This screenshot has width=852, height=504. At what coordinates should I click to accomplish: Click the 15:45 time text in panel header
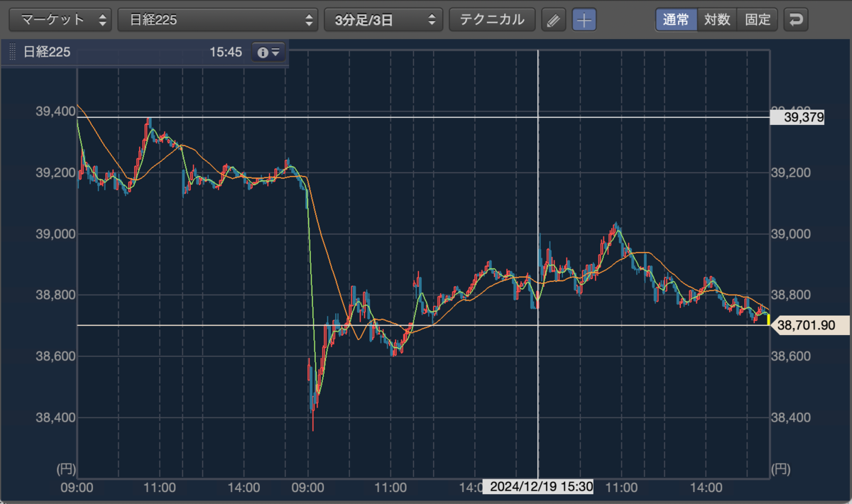(226, 53)
